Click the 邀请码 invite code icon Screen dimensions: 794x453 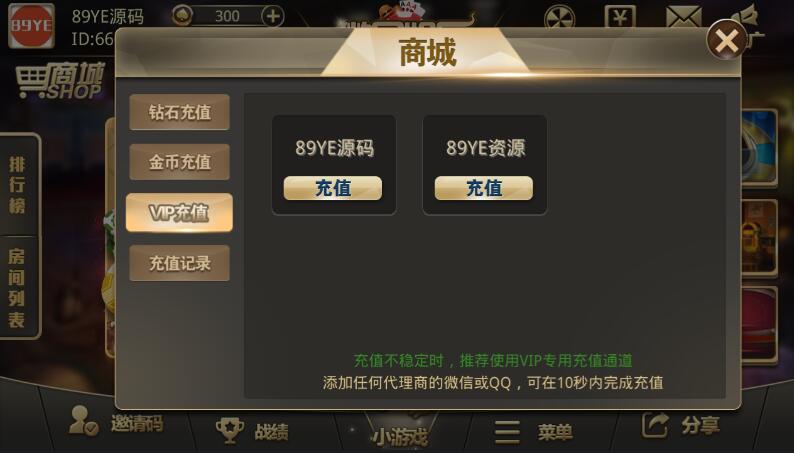84,421
